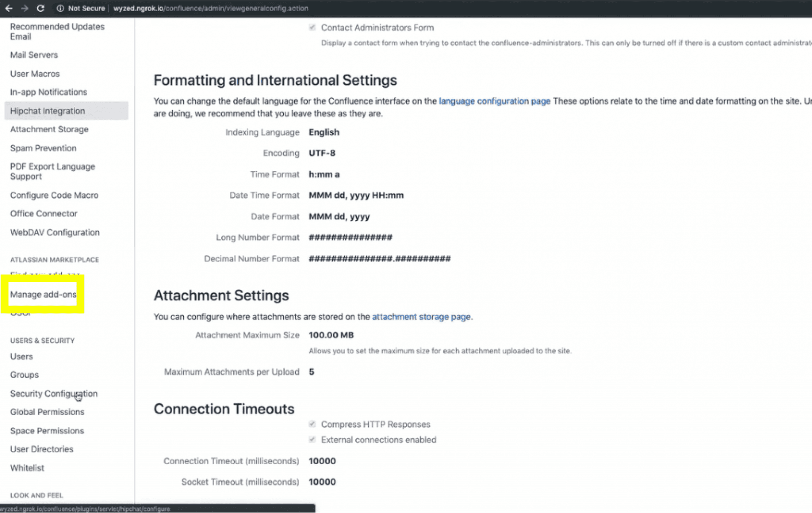The width and height of the screenshot is (812, 513).
Task: Click the Socket Timeout 10000 value
Action: point(322,482)
